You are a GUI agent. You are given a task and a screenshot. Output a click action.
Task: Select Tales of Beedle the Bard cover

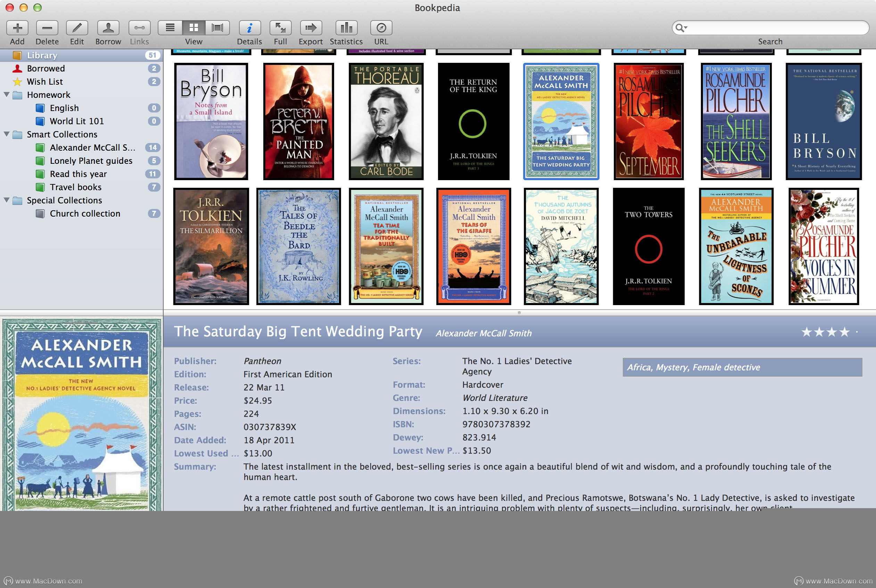[x=299, y=246]
